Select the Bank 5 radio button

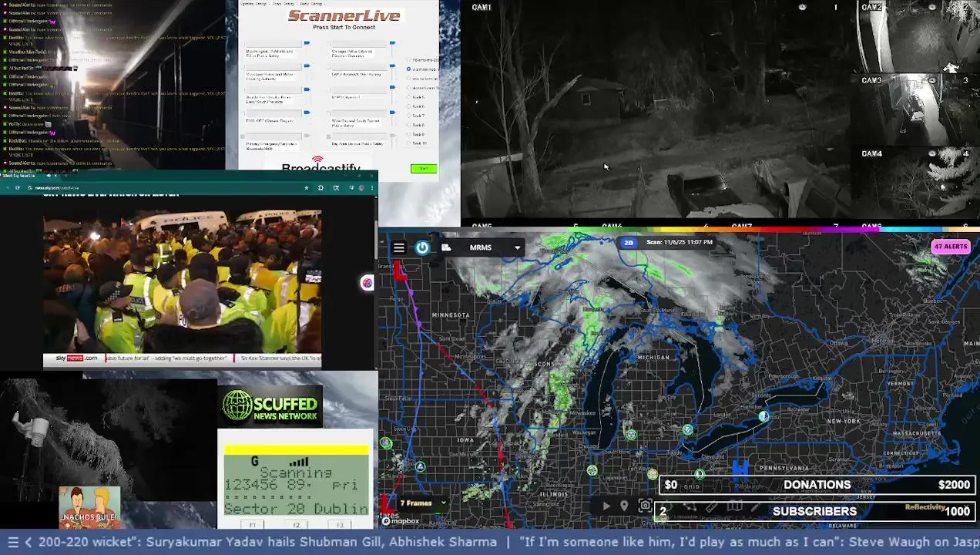coord(408,97)
